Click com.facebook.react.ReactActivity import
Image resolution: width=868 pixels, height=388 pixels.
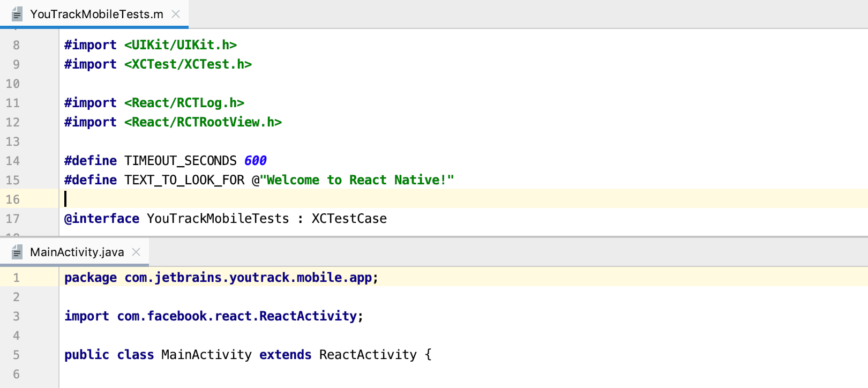236,316
